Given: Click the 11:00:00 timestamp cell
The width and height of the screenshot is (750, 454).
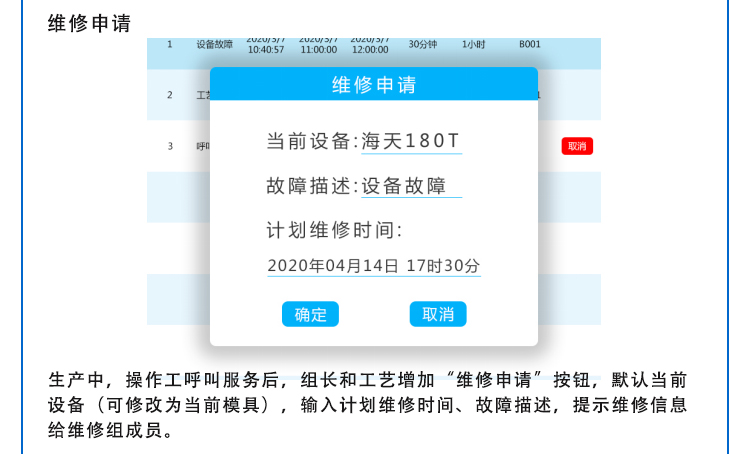Looking at the screenshot, I should point(318,47).
